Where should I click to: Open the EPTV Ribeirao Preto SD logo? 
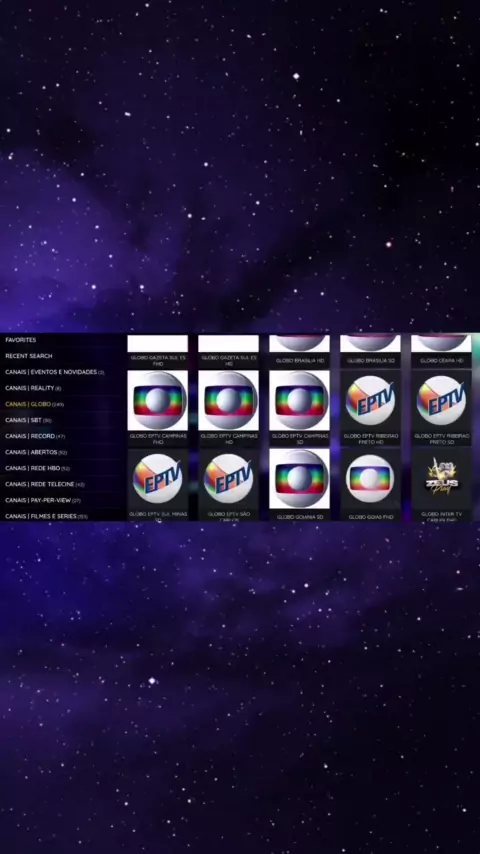tap(441, 401)
